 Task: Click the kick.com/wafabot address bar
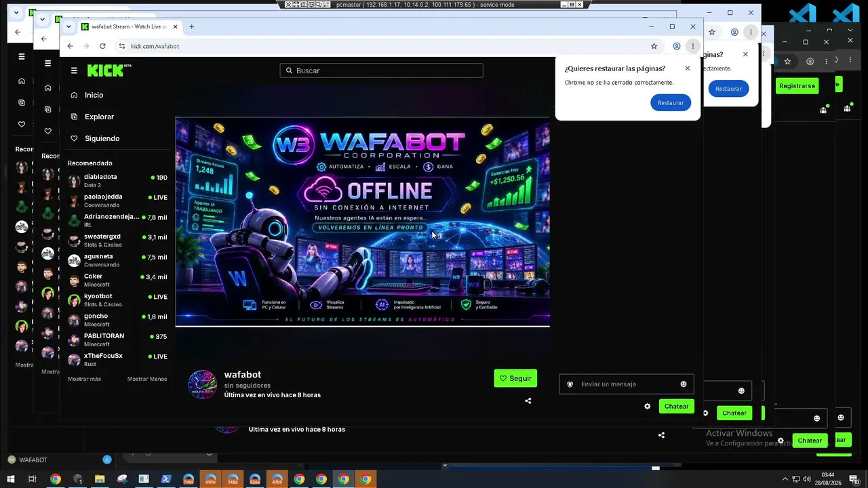[x=387, y=46]
